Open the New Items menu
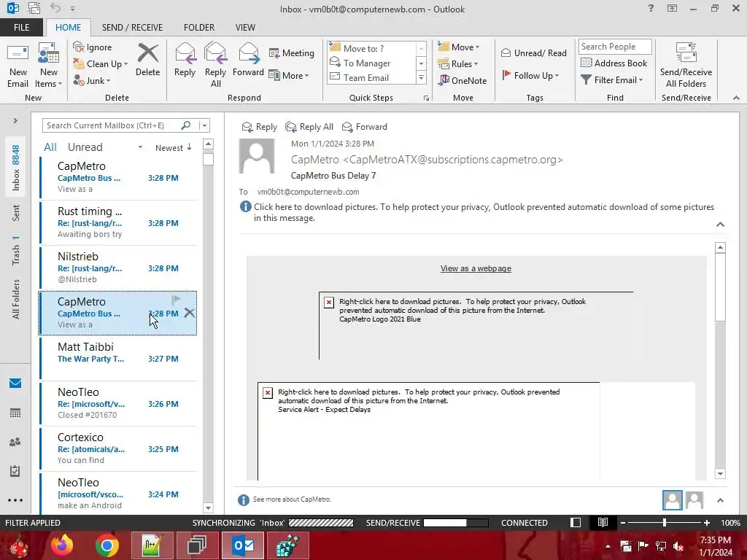 pos(49,66)
